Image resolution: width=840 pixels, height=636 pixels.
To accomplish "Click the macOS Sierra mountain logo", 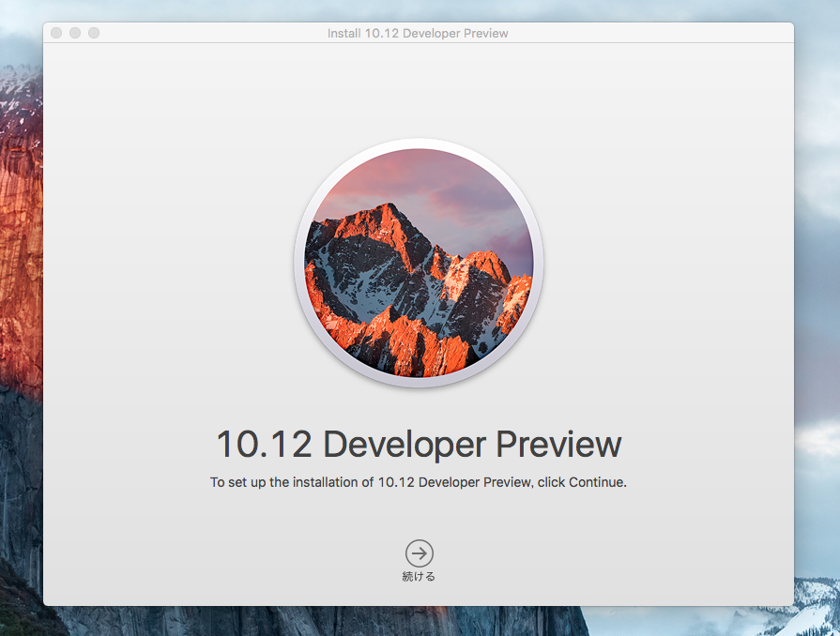I will (x=419, y=263).
